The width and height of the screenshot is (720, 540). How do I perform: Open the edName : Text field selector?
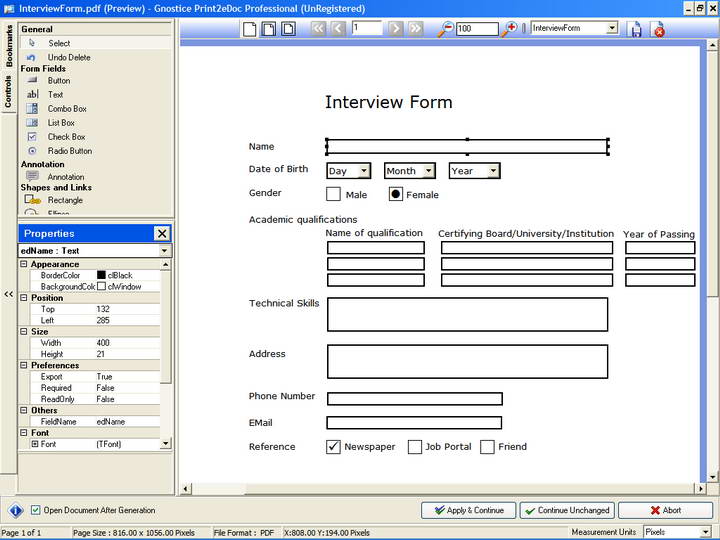164,251
